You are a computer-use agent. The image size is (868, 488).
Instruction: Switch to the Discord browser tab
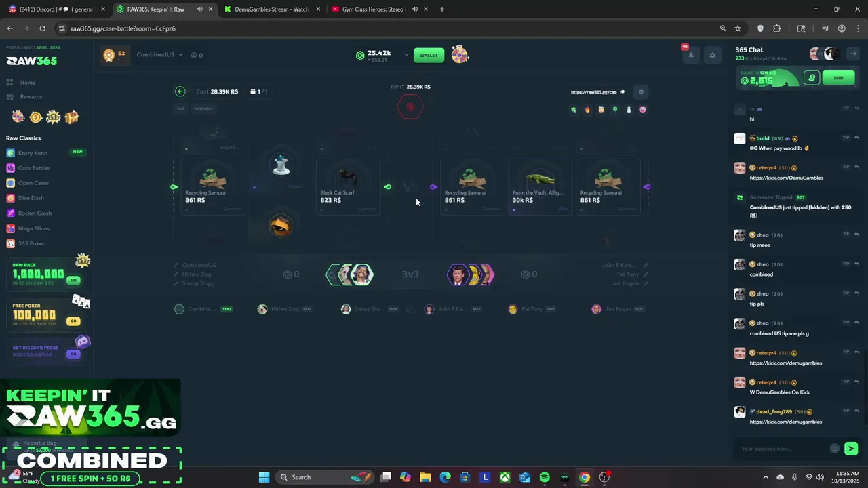click(x=56, y=9)
